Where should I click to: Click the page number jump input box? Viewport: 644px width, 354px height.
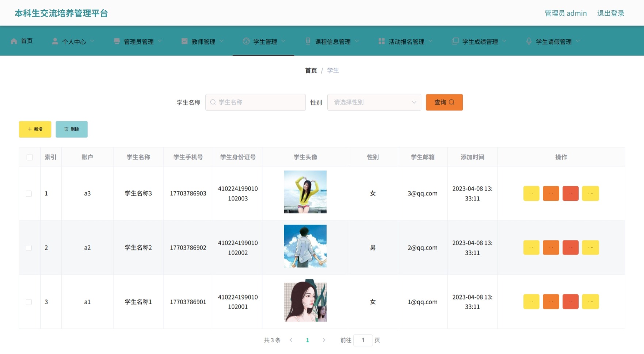coord(363,340)
